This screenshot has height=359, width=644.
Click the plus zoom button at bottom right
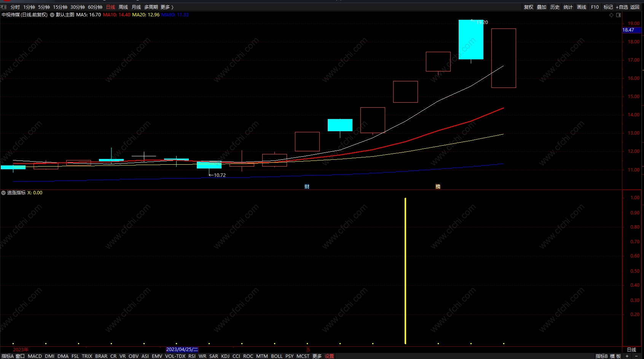(627, 356)
